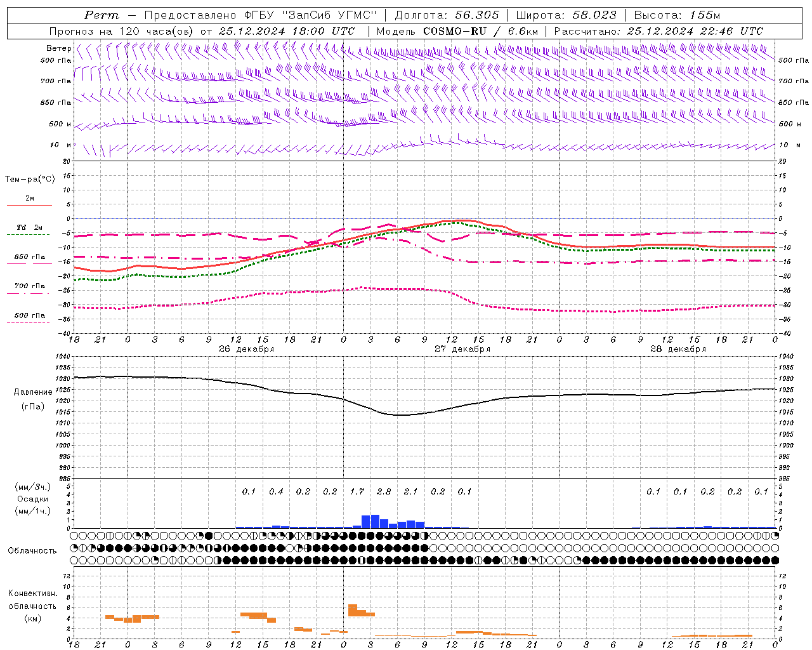Click the dotted line sample under legend '500 гПа'

pos(28,322)
